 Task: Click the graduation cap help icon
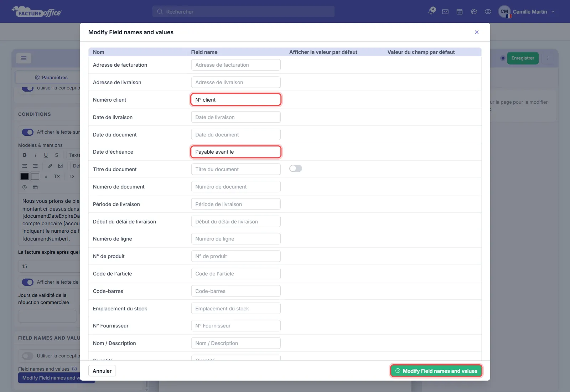click(474, 12)
